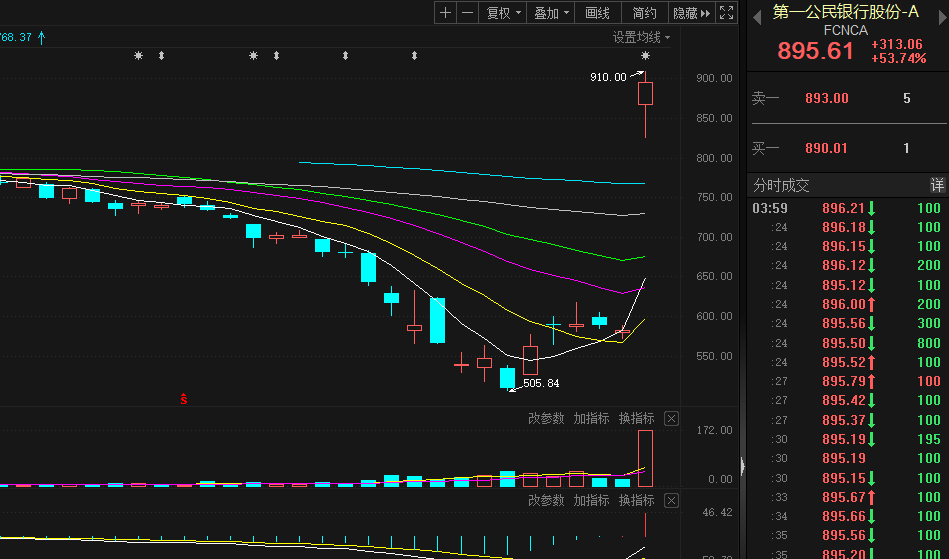The width and height of the screenshot is (949, 559).
Task: Close the lower indicator sub-panel
Action: tap(671, 501)
